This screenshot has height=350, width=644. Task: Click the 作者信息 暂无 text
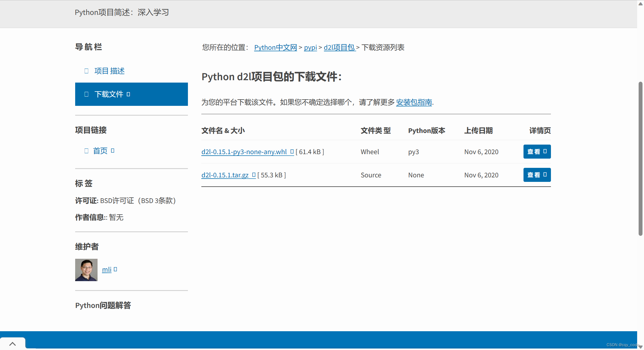click(99, 217)
